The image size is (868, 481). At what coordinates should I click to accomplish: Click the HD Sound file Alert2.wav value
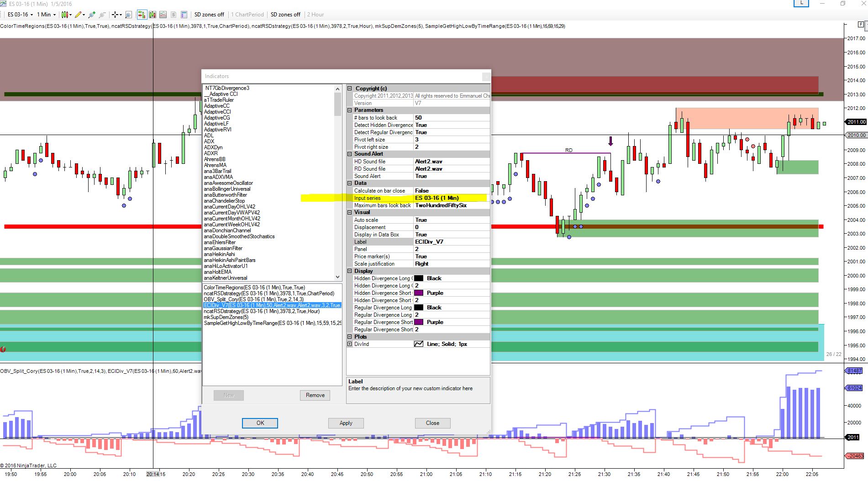coord(452,162)
